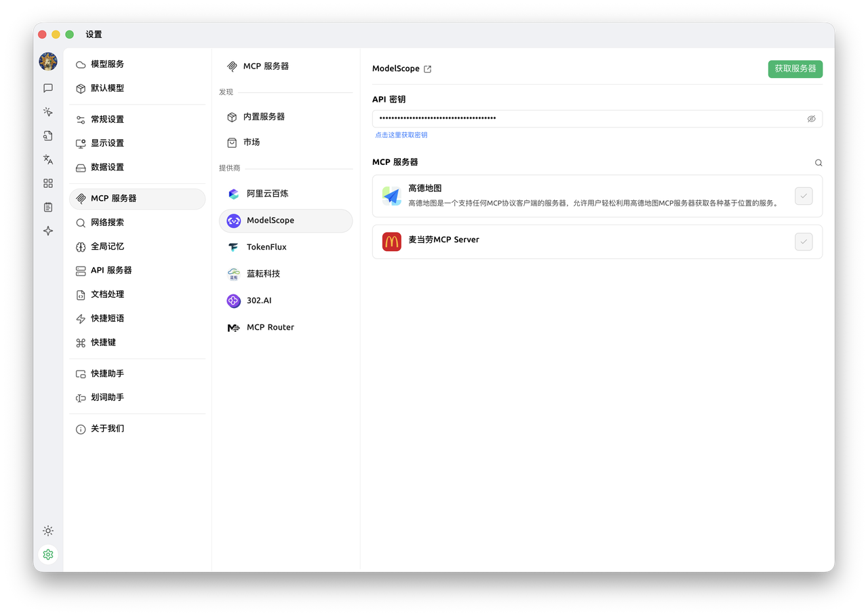Screen dimensions: 868x616
Task: Toggle the checkmark button for 高德地图
Action: [804, 196]
